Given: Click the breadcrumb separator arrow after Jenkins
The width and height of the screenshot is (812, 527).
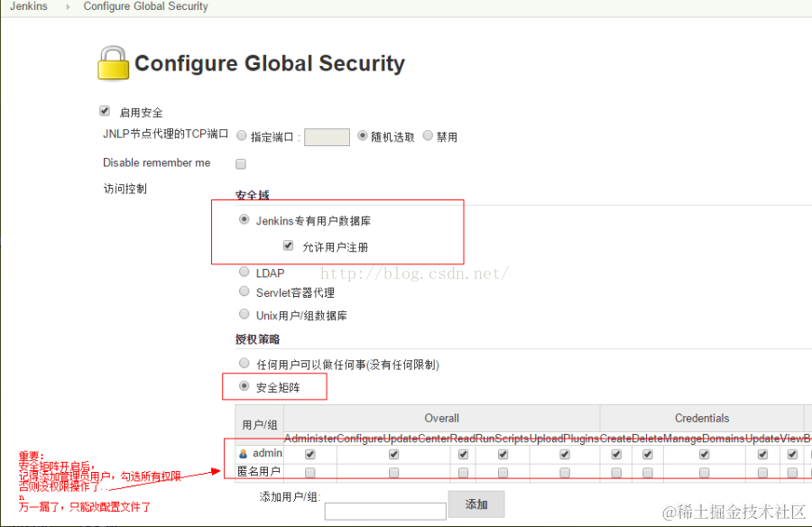Looking at the screenshot, I should point(68,6).
